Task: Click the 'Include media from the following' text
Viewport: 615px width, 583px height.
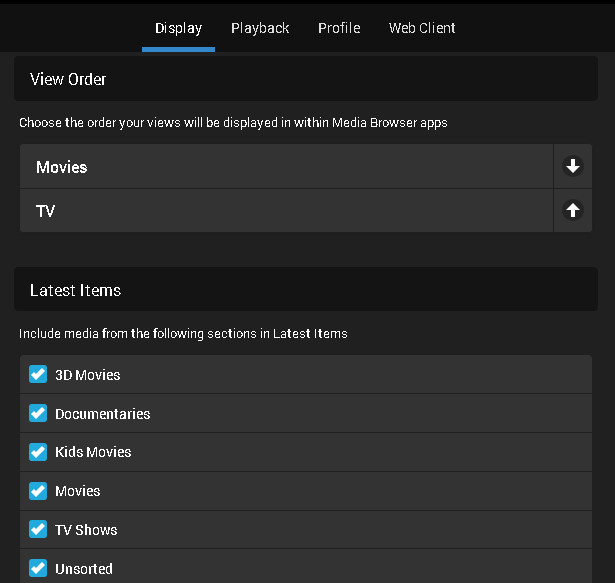Action: pyautogui.click(x=183, y=333)
